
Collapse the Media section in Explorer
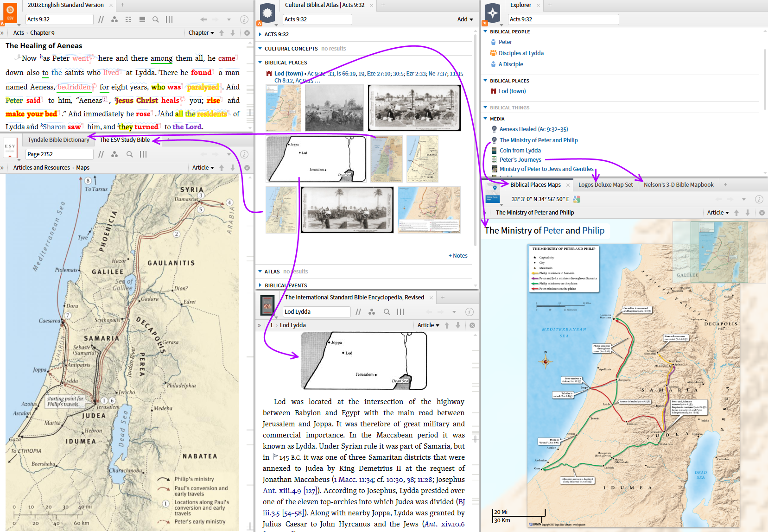point(485,119)
